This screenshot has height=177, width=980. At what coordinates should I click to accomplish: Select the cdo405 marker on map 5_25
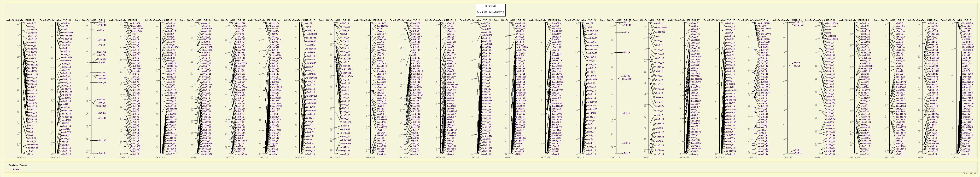coord(626,76)
